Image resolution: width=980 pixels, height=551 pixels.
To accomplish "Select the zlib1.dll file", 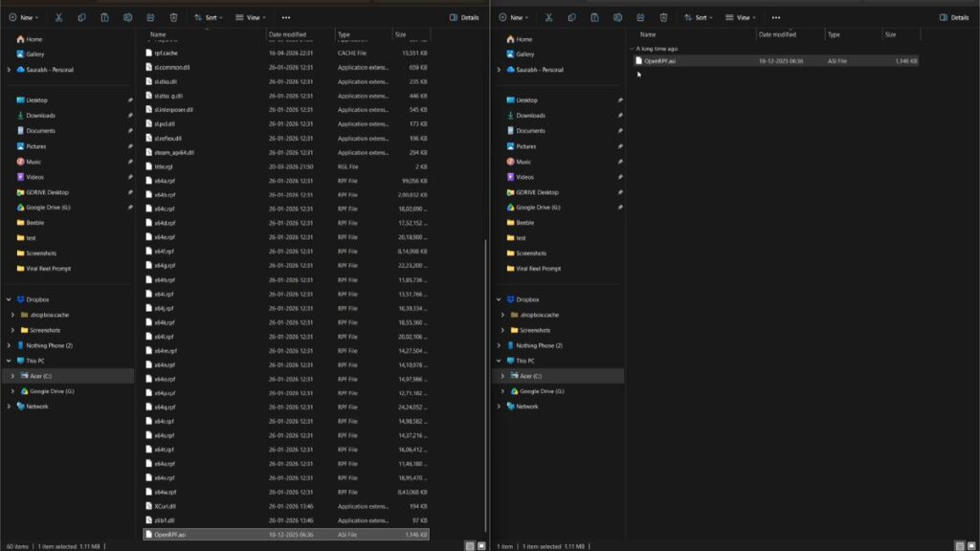I will (x=286, y=520).
